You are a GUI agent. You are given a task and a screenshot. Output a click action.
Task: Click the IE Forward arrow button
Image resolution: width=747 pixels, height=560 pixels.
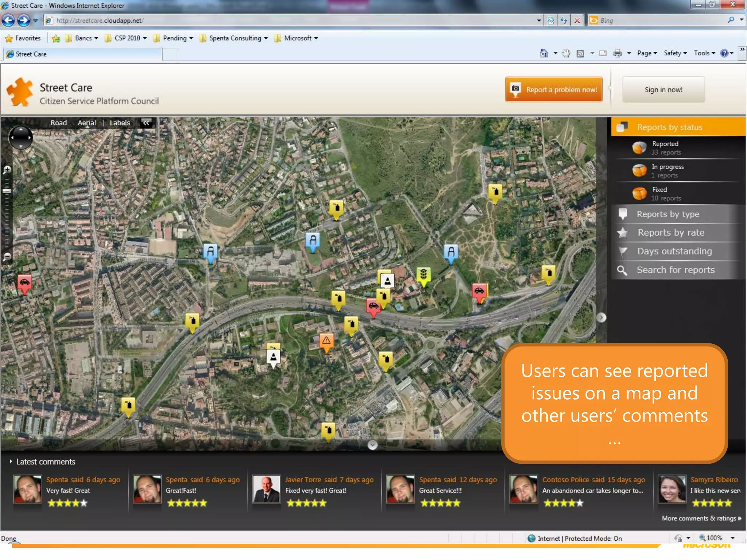[24, 20]
